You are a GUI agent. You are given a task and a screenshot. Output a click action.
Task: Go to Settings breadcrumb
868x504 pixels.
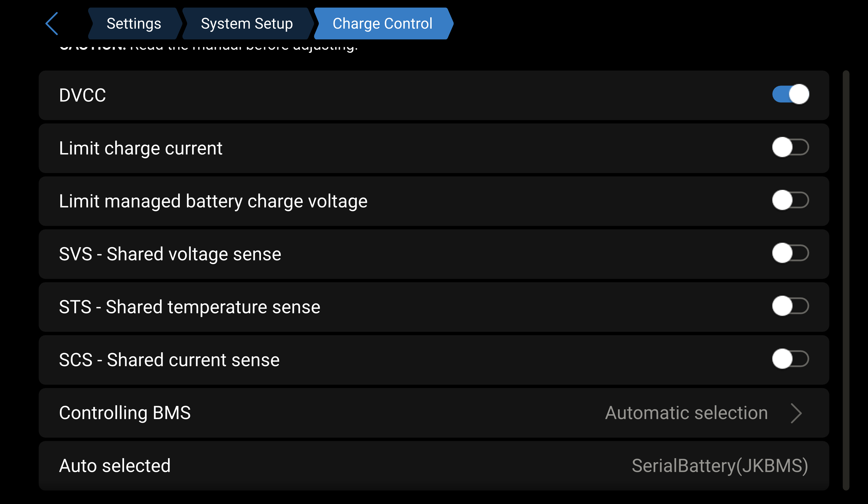pos(134,23)
